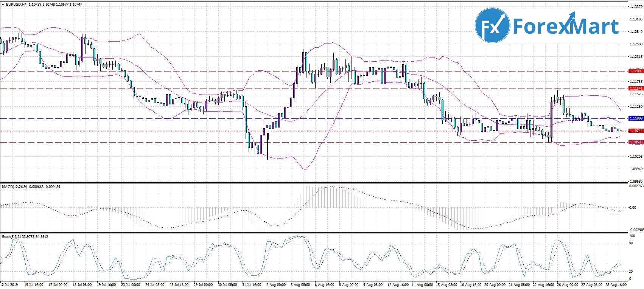Click the 9 Aug 08:00 time axis label

(373, 285)
